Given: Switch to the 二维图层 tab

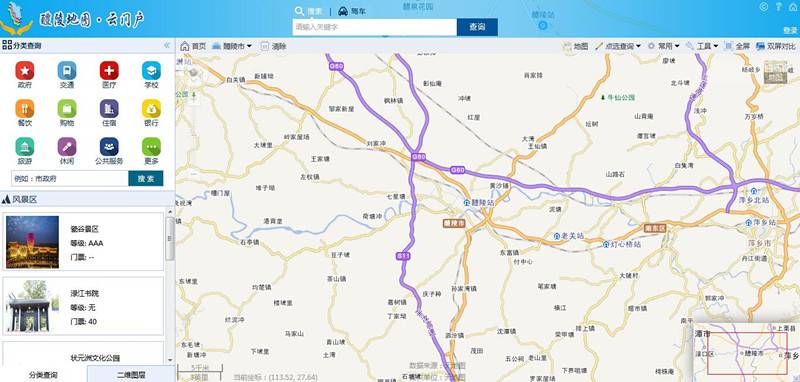Looking at the screenshot, I should (x=131, y=374).
